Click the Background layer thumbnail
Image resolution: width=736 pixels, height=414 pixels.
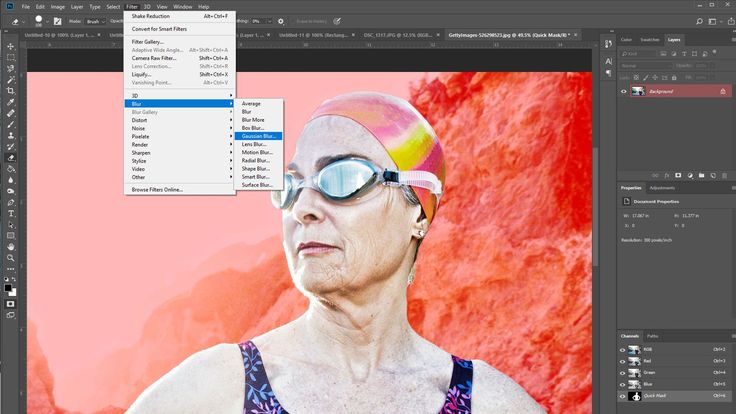(x=638, y=92)
